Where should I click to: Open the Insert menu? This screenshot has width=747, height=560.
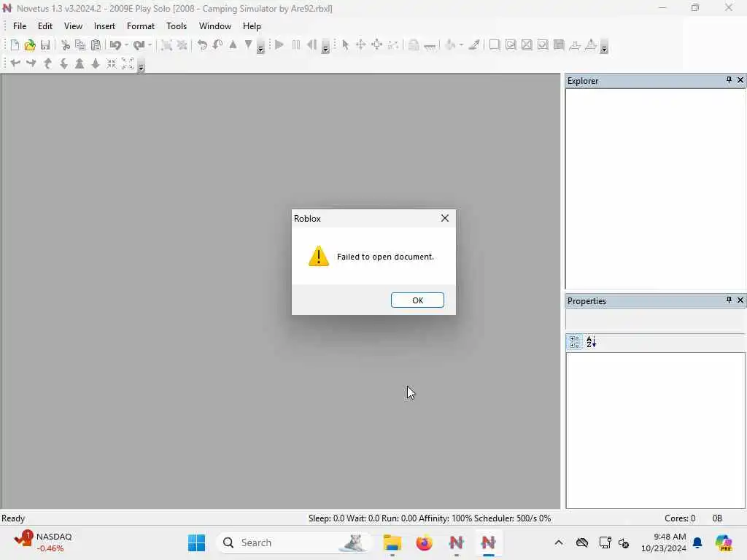(104, 26)
